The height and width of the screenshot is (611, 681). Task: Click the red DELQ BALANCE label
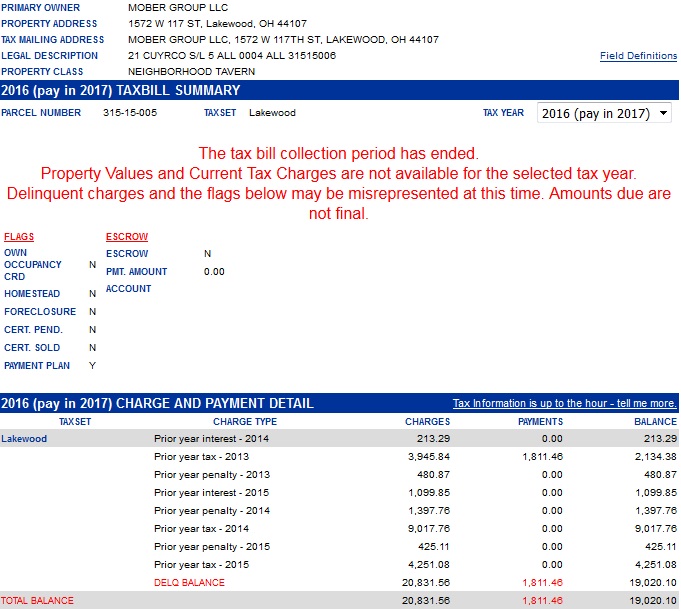[189, 583]
